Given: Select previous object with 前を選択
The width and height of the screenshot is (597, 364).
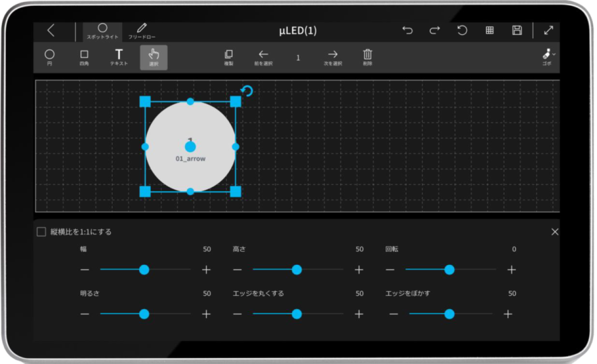Looking at the screenshot, I should [263, 57].
